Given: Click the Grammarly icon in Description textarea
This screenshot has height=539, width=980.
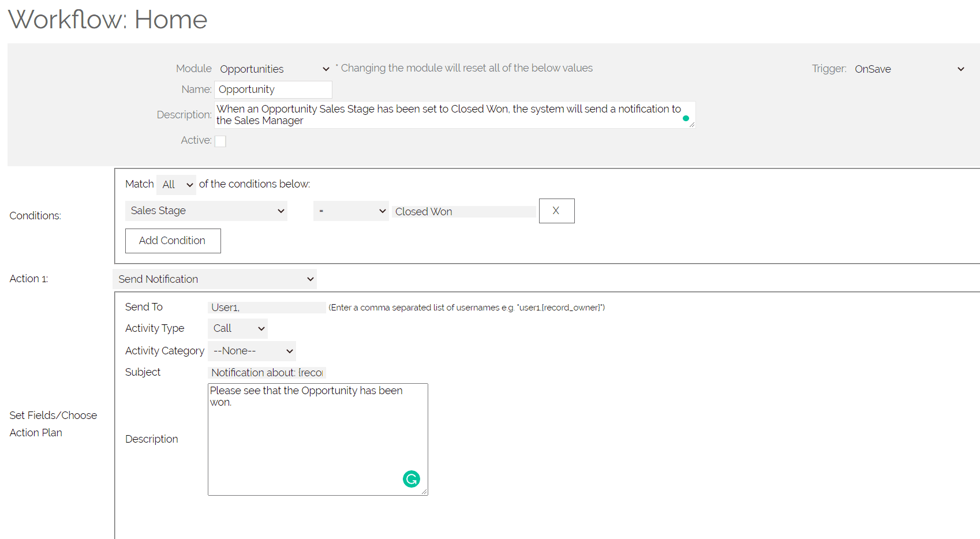Looking at the screenshot, I should pyautogui.click(x=411, y=479).
